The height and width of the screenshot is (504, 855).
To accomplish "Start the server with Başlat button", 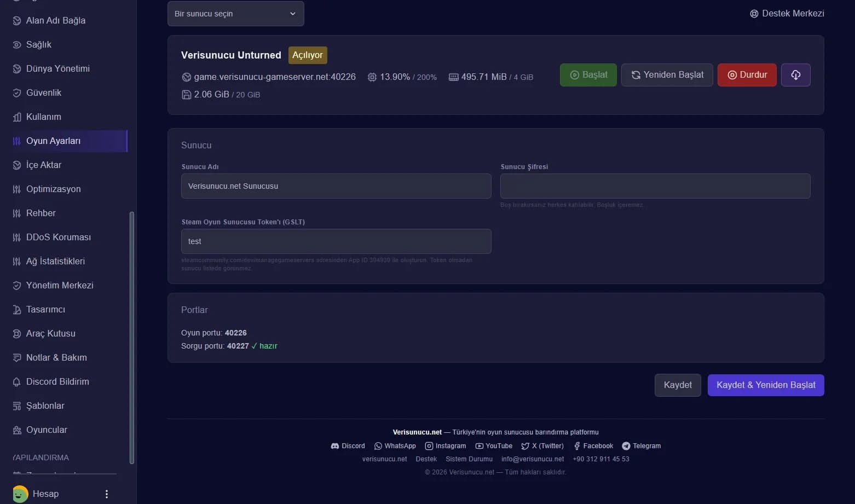I will [x=588, y=75].
